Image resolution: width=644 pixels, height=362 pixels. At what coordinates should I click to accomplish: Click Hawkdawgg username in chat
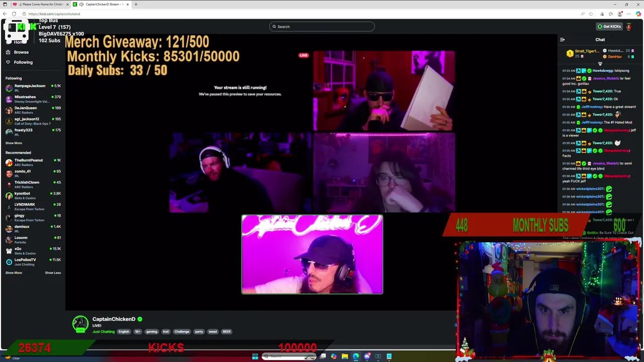[x=603, y=71]
